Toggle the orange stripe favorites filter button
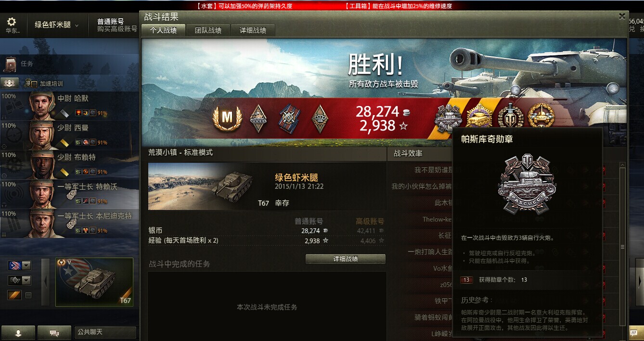This screenshot has width=644, height=341. (x=14, y=295)
